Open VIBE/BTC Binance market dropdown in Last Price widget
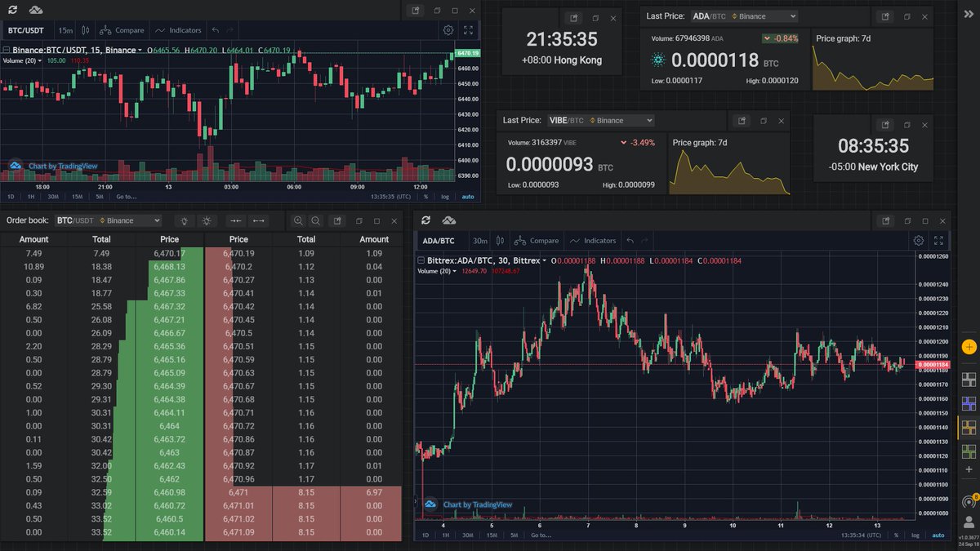980x551 pixels. coord(600,120)
